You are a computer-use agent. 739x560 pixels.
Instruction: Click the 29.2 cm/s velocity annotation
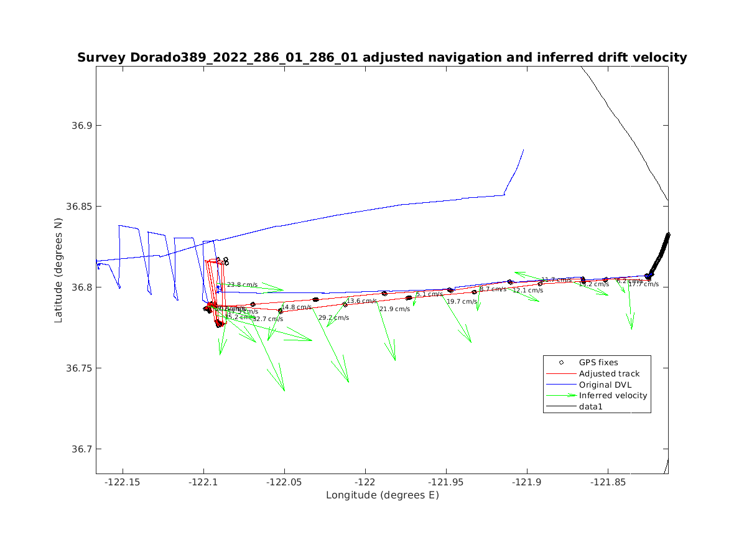tap(333, 317)
